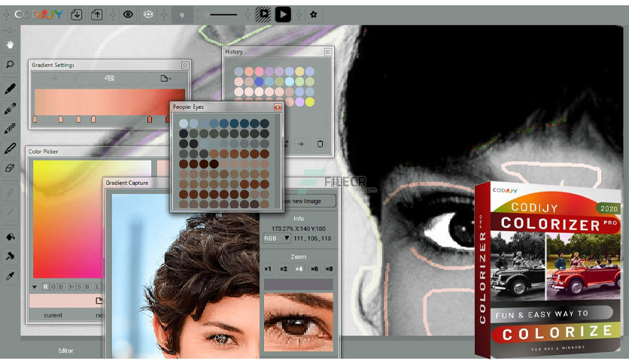Click the sampled gray color bar below Zoom
Viewport: 629px width, 364px height.
pyautogui.click(x=299, y=284)
